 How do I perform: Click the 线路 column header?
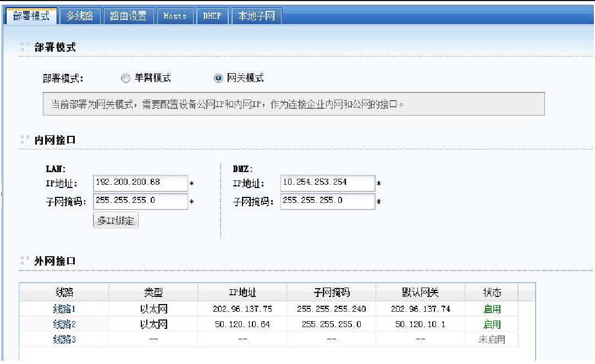pyautogui.click(x=64, y=292)
